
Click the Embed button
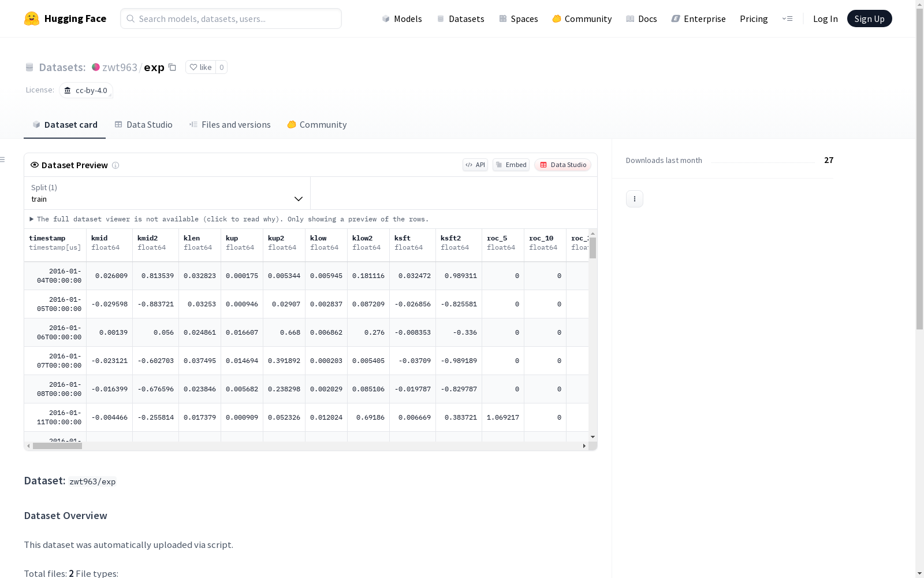[511, 165]
